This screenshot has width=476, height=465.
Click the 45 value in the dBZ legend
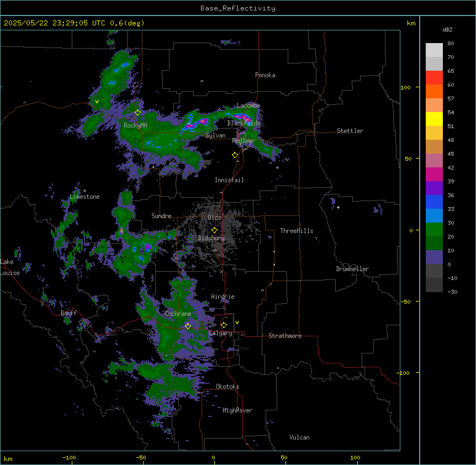tap(451, 154)
